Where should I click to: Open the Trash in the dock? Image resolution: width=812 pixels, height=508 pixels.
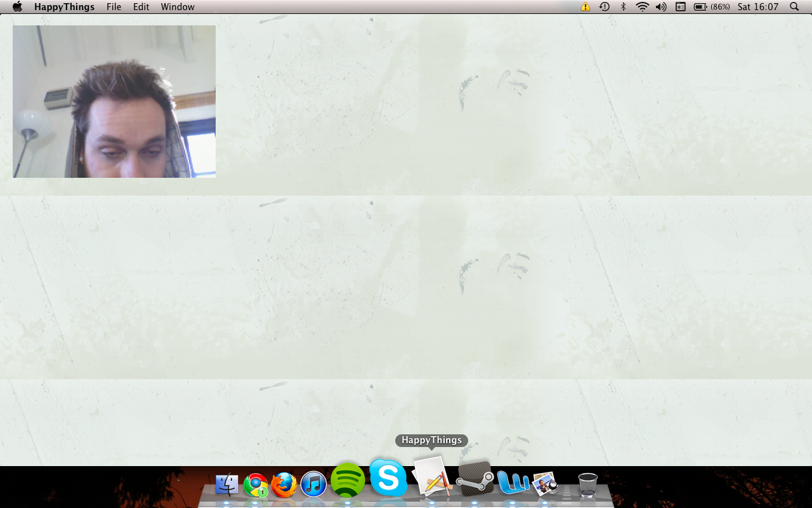click(x=587, y=485)
